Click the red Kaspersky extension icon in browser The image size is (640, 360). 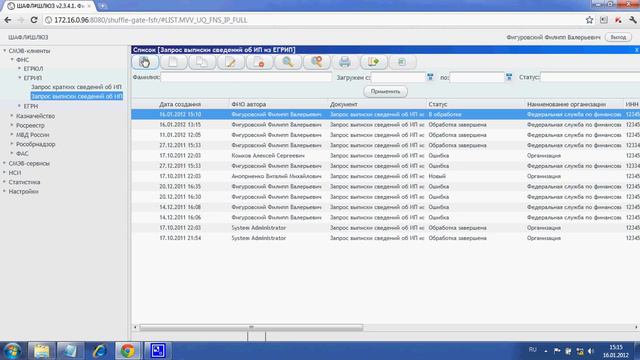(618, 20)
